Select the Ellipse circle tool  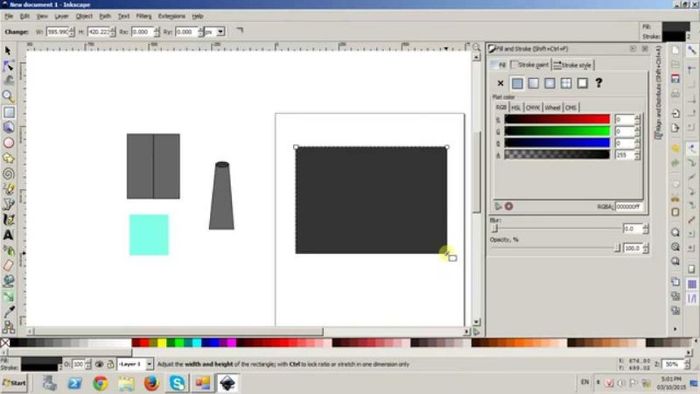tap(8, 143)
